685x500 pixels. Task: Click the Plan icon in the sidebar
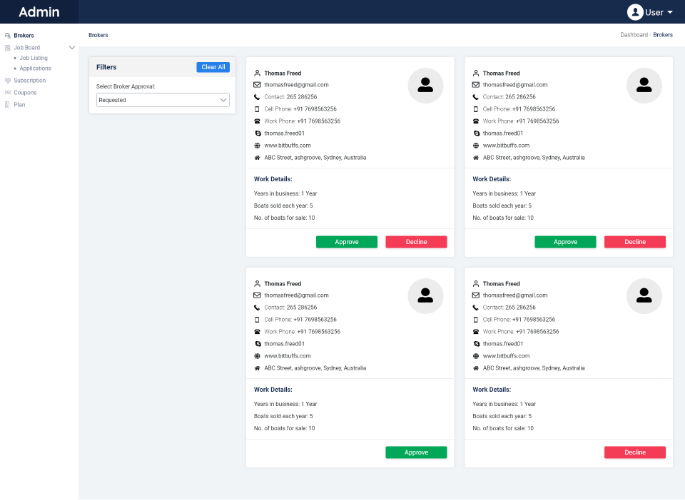click(x=8, y=104)
